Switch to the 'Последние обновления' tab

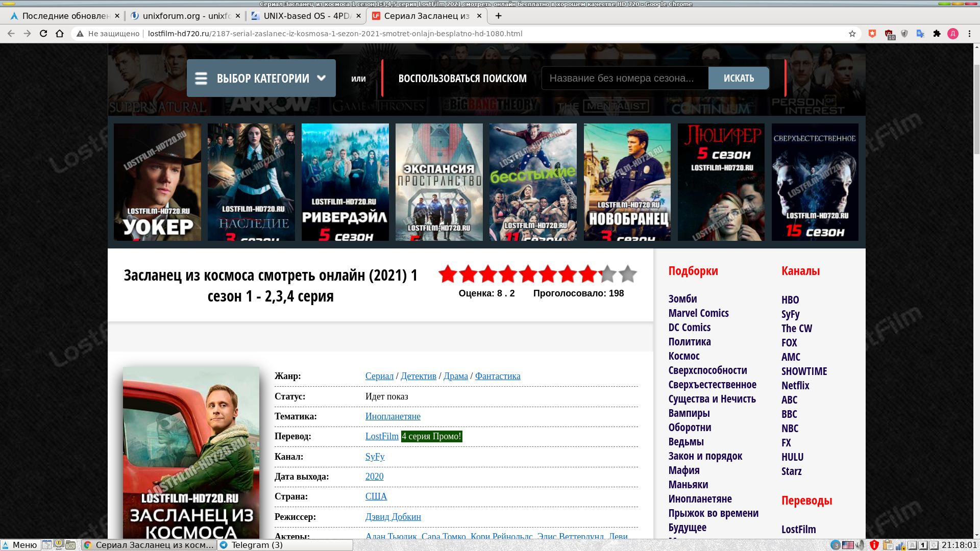[x=64, y=16]
